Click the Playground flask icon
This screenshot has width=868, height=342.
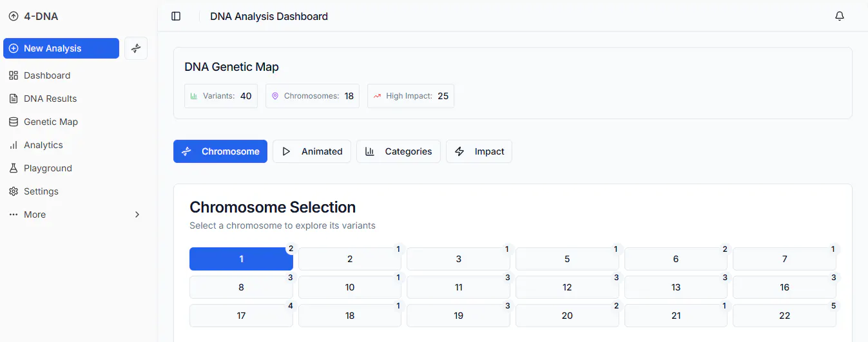(14, 168)
